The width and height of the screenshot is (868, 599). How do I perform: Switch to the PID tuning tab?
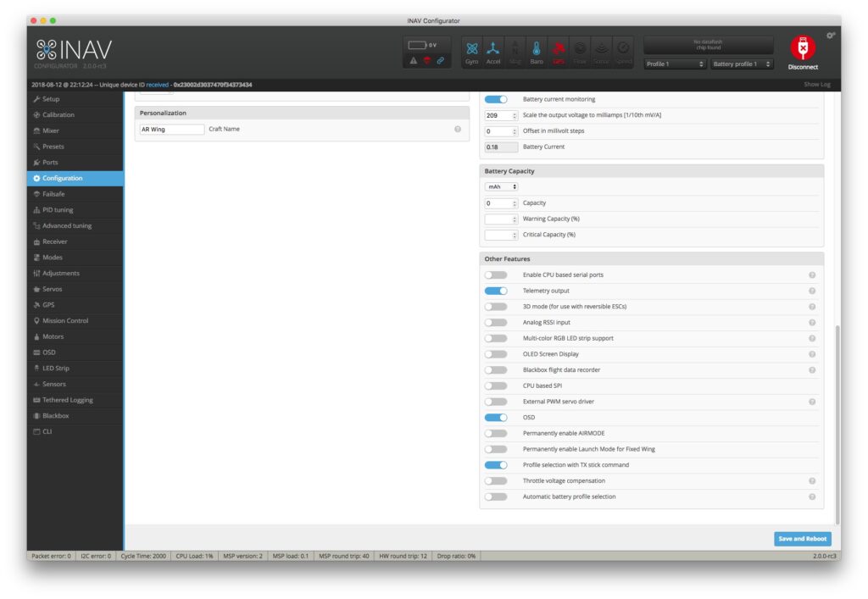point(58,210)
